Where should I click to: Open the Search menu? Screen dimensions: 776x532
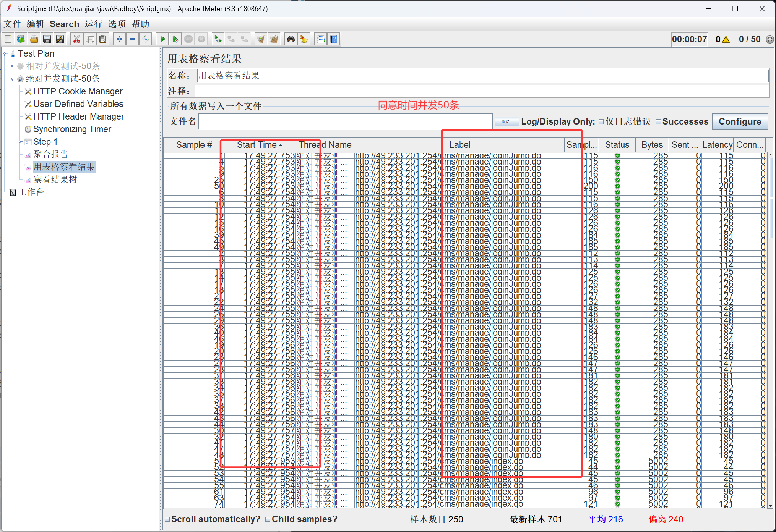click(64, 24)
